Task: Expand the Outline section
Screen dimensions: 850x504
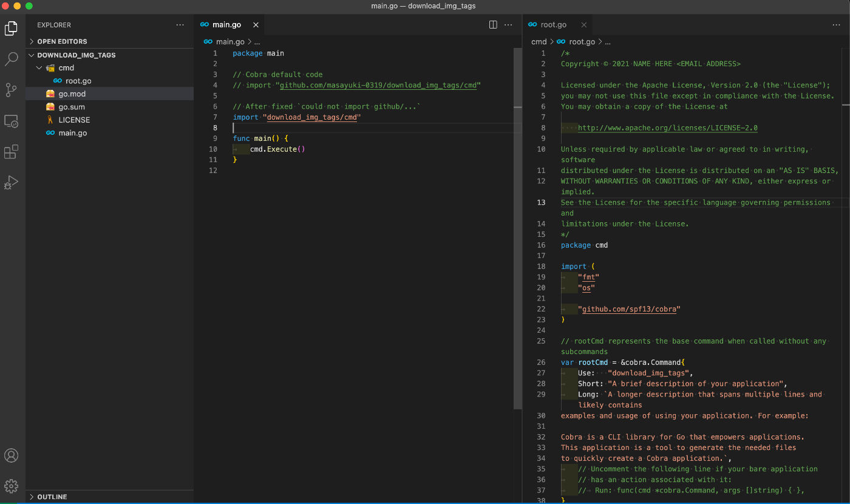Action: tap(109, 497)
